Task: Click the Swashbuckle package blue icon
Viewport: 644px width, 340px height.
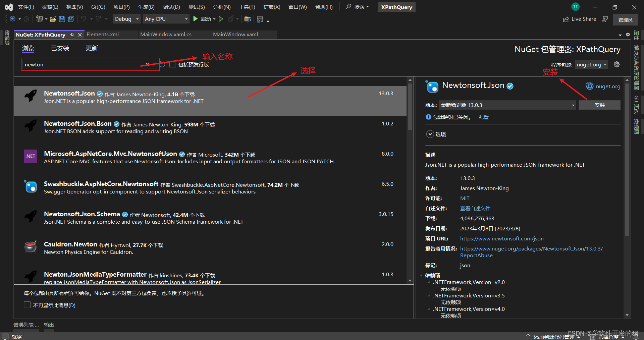Action: 31,186
